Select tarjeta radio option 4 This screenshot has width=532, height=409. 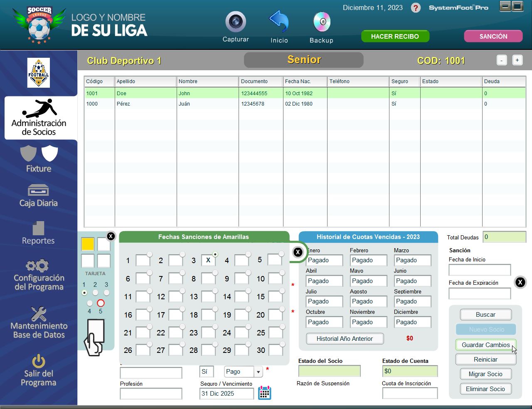point(89,303)
